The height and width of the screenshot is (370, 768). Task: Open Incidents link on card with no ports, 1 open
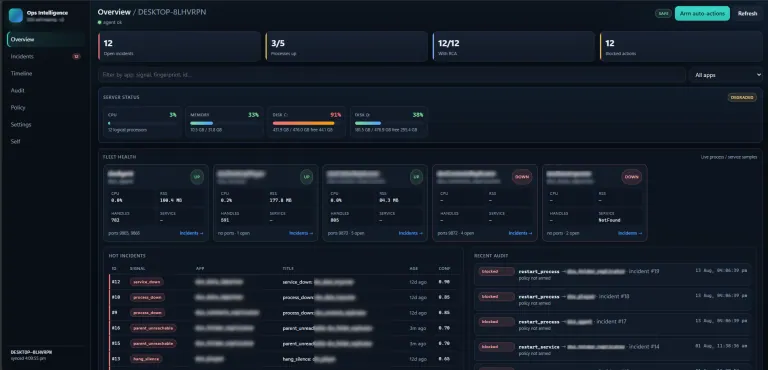(x=301, y=233)
